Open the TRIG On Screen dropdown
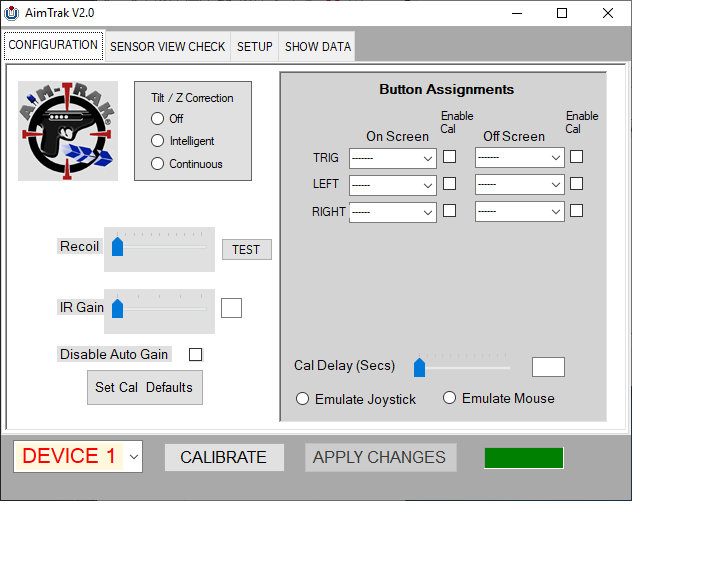This screenshot has width=716, height=585. click(x=393, y=158)
